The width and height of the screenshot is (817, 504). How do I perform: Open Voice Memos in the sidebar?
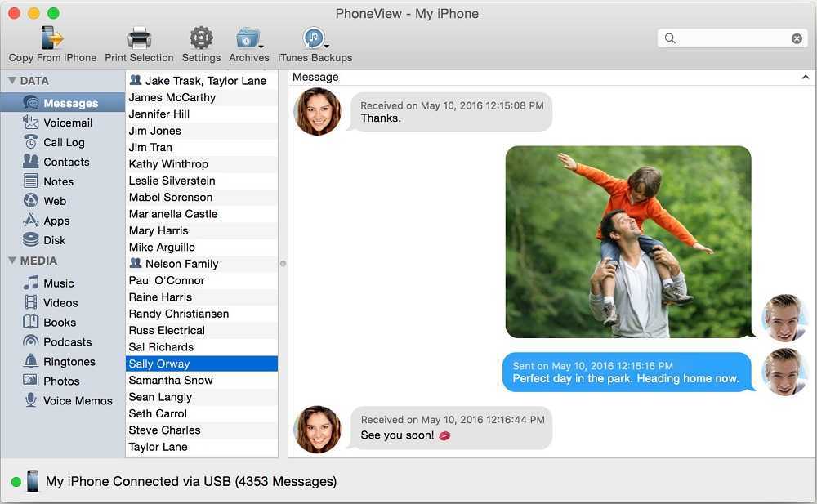pyautogui.click(x=77, y=400)
